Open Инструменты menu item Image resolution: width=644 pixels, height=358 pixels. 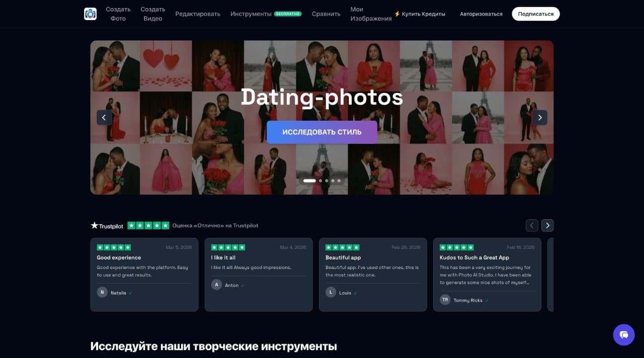pos(251,14)
